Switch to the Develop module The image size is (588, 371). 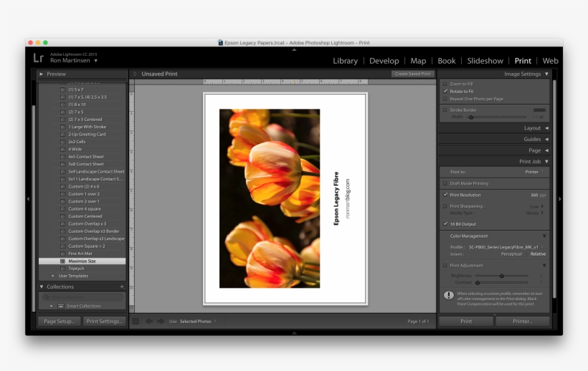[x=384, y=61]
